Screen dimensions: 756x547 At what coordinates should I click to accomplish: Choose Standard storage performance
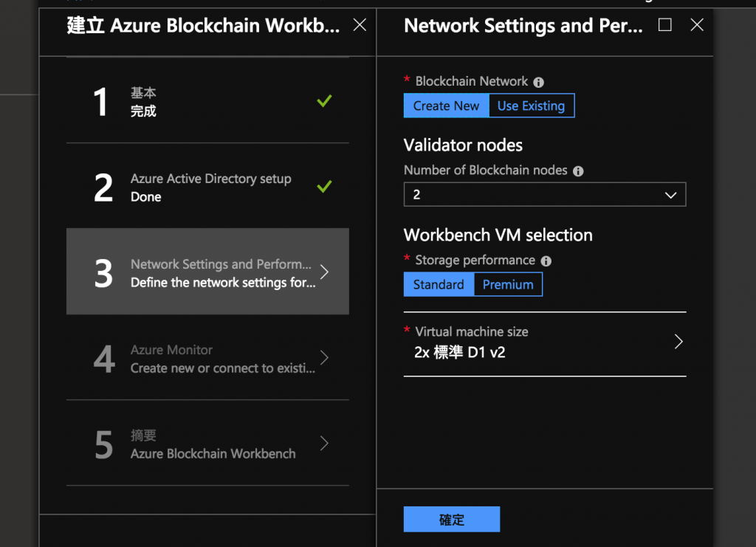[439, 284]
